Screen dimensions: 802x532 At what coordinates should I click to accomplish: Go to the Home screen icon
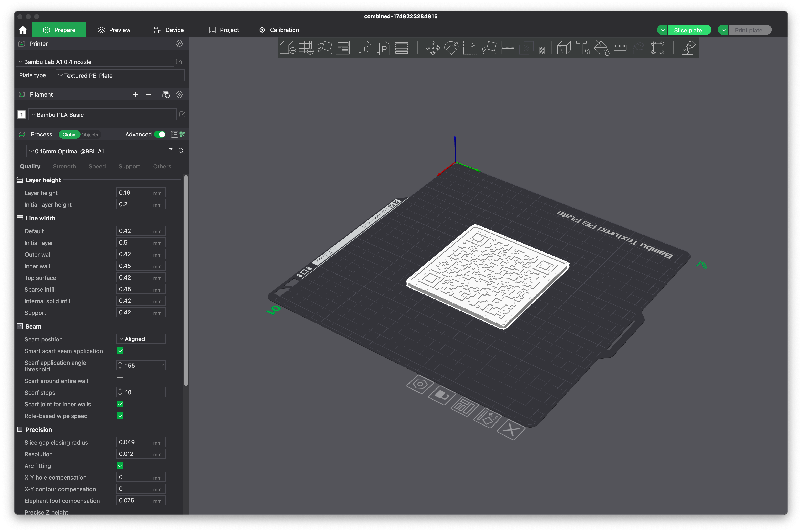23,30
